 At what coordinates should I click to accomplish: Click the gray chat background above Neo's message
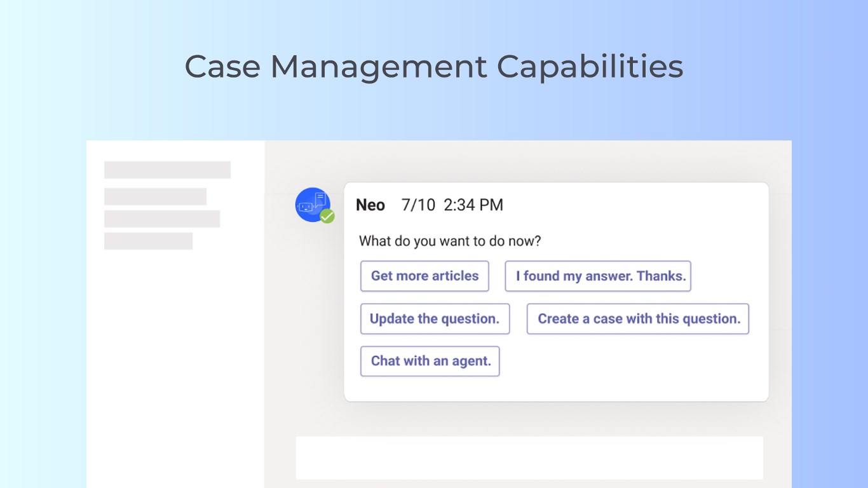[527, 161]
